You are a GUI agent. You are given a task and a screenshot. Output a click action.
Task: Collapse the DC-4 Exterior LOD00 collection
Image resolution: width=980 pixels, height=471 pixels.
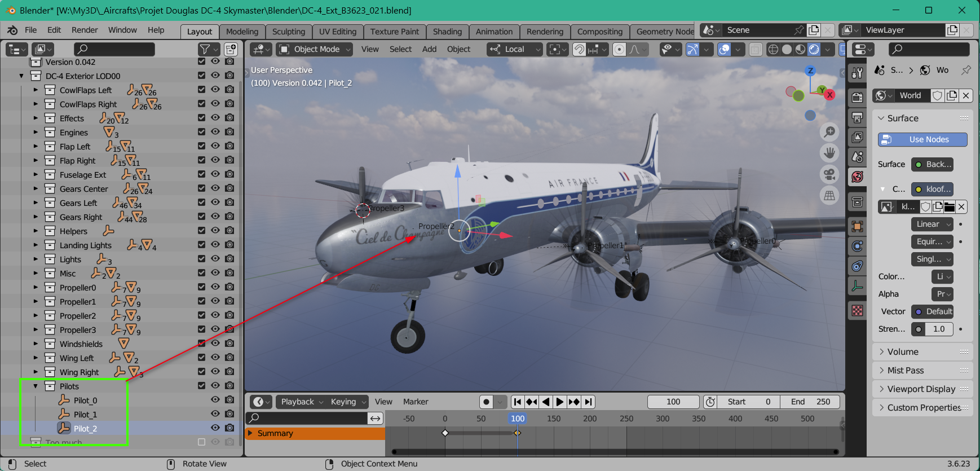21,76
